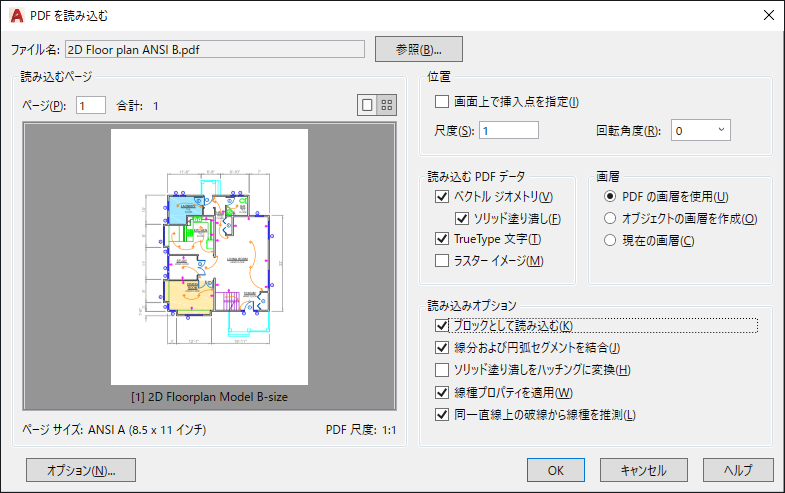Open the 回転角度 dropdown
The image size is (785, 493).
(x=700, y=130)
